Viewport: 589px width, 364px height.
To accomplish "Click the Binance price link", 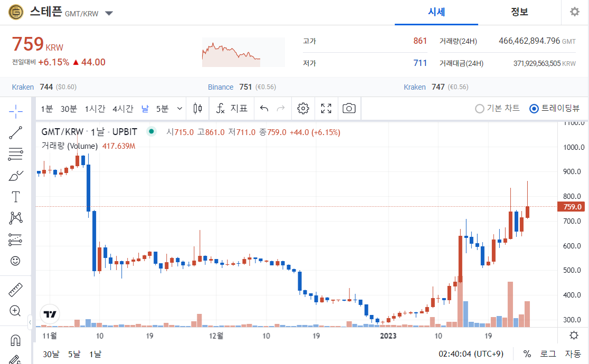I will pyautogui.click(x=221, y=87).
